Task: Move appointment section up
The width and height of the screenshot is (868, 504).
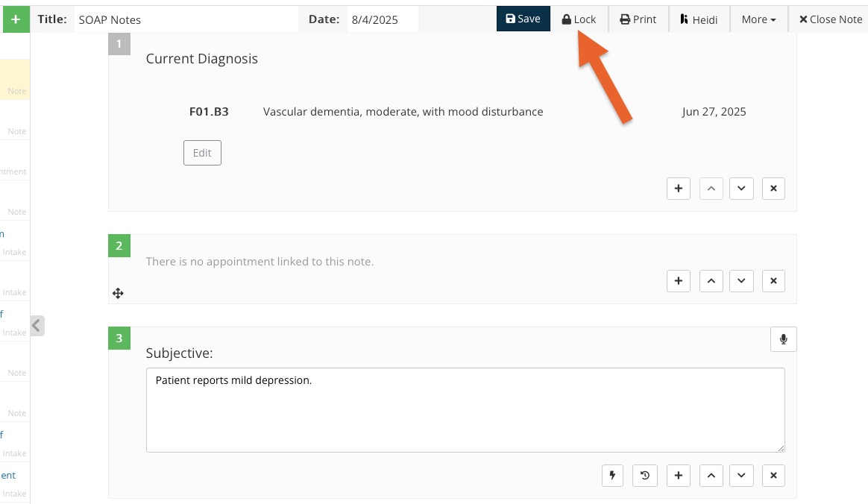Action: tap(711, 281)
